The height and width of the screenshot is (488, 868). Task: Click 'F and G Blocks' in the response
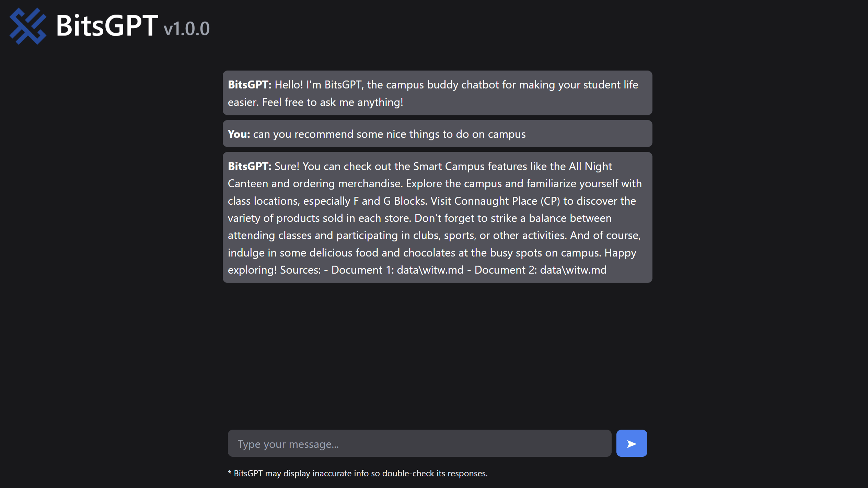(390, 201)
